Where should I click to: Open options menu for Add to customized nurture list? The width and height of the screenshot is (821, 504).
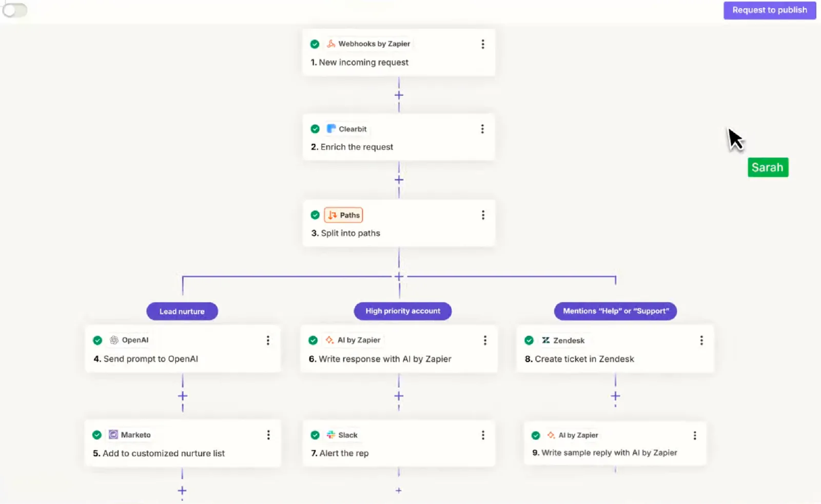pyautogui.click(x=268, y=435)
